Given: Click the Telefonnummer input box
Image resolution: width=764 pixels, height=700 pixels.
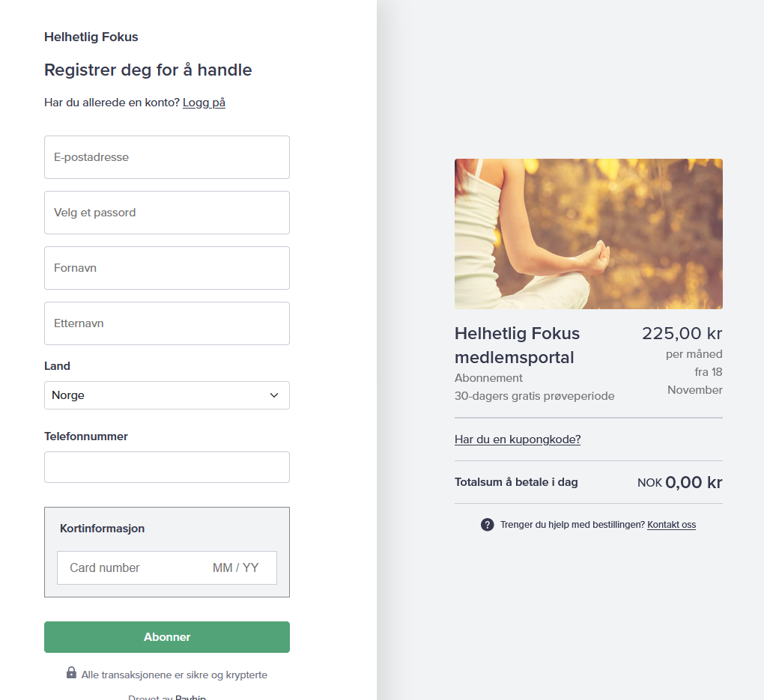Looking at the screenshot, I should (166, 467).
